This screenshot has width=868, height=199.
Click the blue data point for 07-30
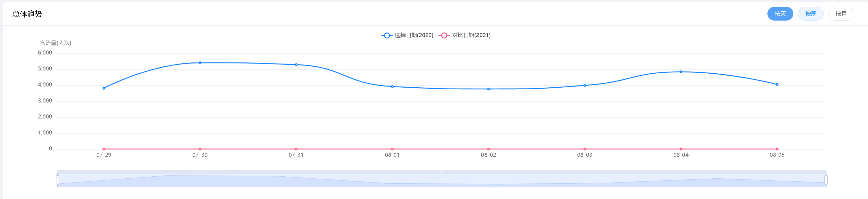click(x=200, y=63)
